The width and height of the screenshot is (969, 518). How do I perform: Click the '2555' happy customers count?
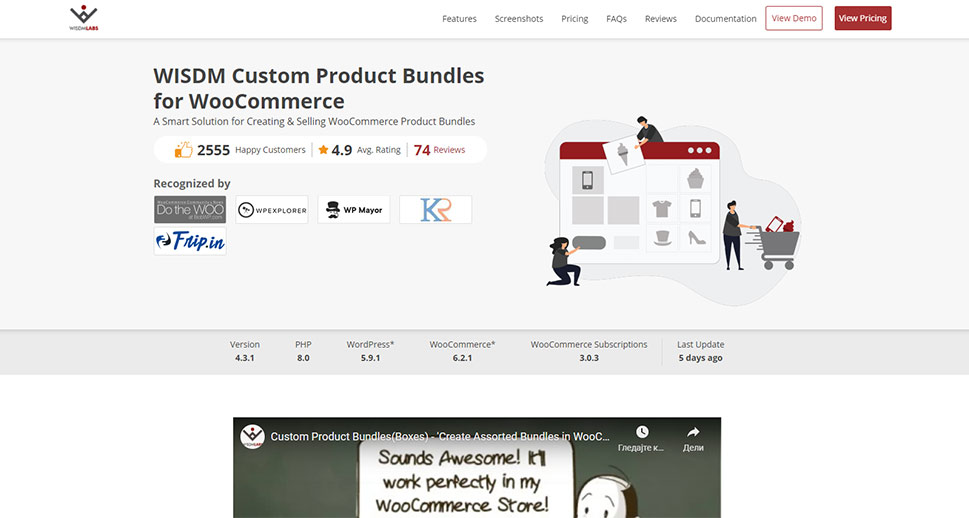click(213, 150)
